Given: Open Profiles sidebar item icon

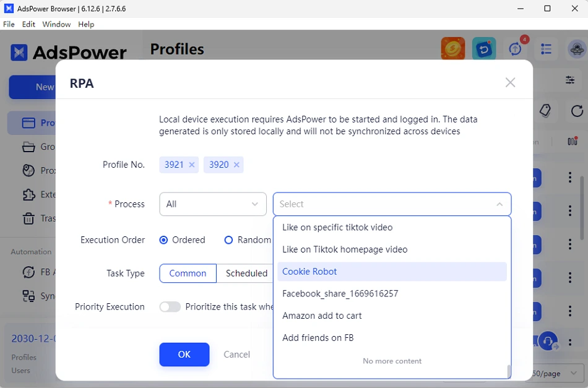Looking at the screenshot, I should pyautogui.click(x=28, y=123).
